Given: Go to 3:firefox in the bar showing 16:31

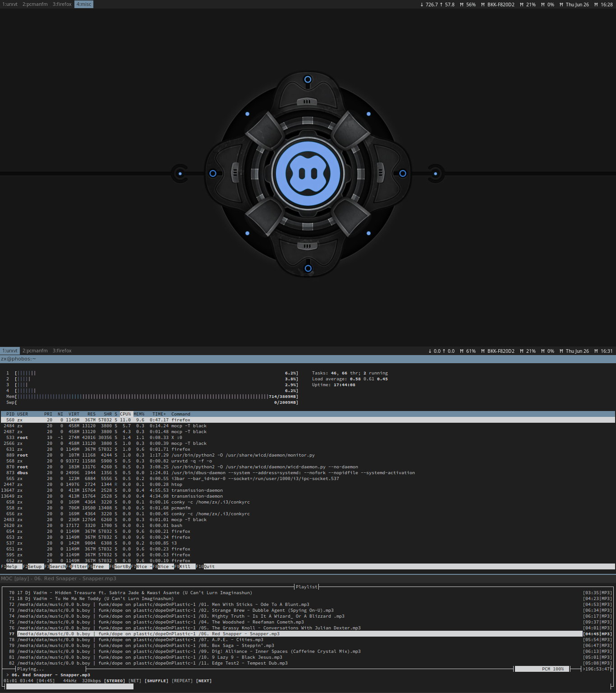Looking at the screenshot, I should coord(62,351).
